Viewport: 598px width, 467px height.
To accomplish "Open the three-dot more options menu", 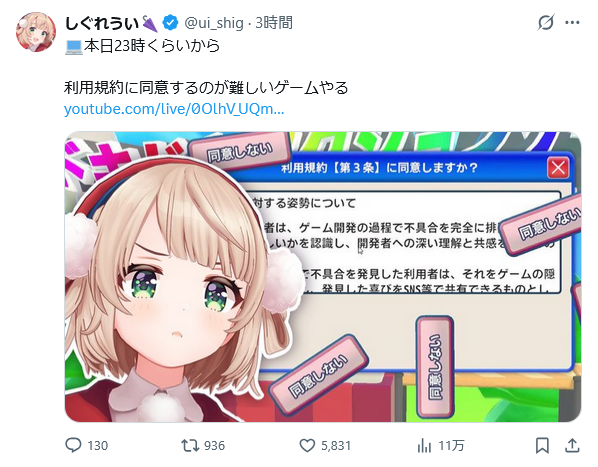I will 572,23.
